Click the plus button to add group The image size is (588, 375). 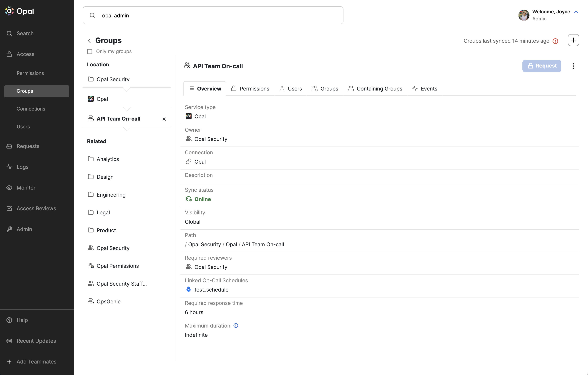(x=573, y=40)
